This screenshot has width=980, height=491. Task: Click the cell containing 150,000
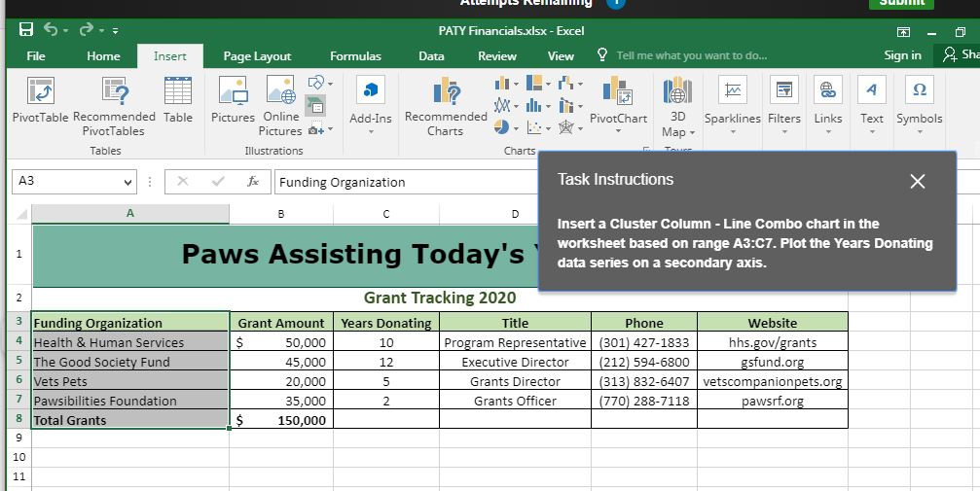coord(281,420)
